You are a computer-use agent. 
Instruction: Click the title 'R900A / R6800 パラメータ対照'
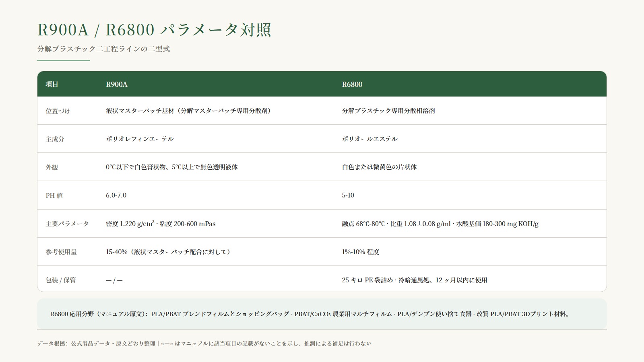(x=154, y=30)
